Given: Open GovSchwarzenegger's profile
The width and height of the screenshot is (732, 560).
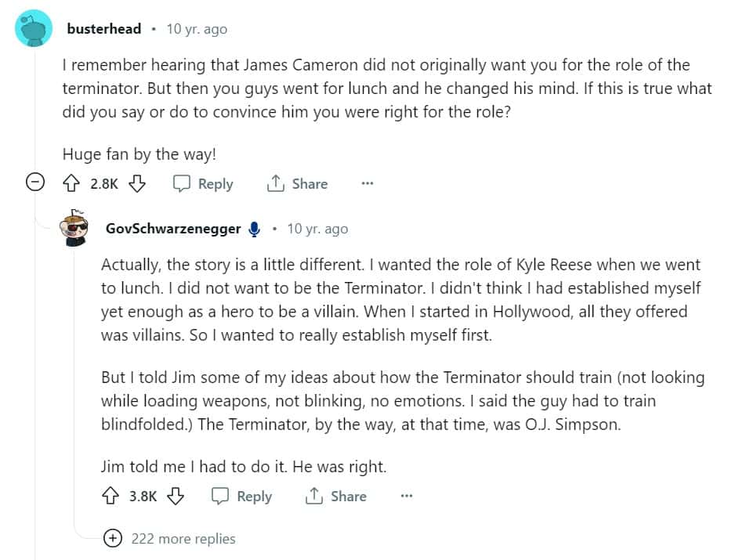Looking at the screenshot, I should [173, 228].
